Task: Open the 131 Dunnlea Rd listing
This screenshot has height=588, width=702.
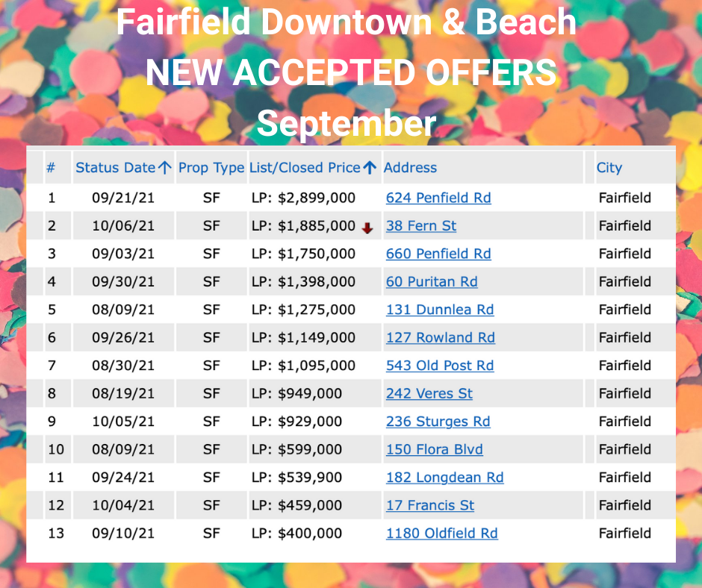Action: (440, 310)
